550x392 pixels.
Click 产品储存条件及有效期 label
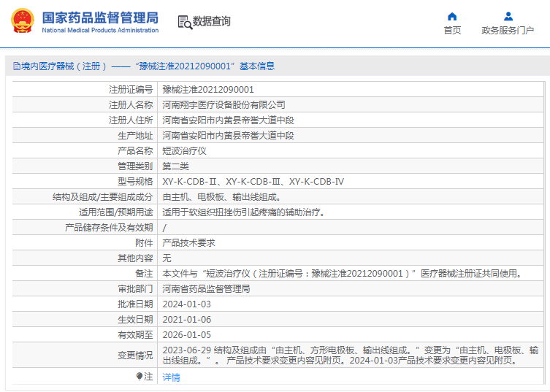pos(109,228)
